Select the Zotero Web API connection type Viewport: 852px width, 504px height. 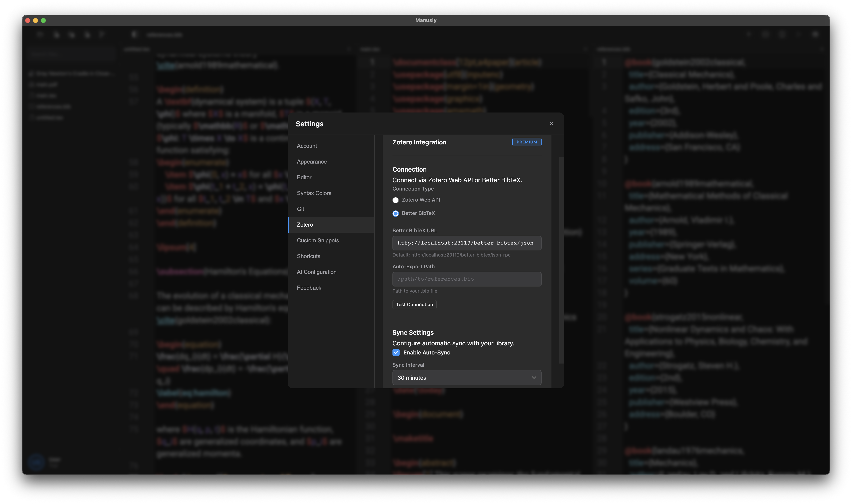coord(396,200)
